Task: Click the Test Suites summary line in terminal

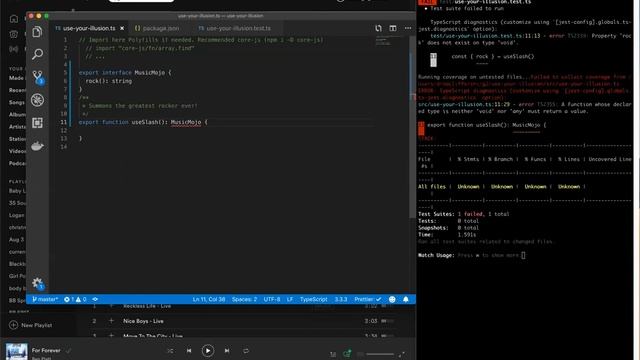Action: [x=464, y=214]
